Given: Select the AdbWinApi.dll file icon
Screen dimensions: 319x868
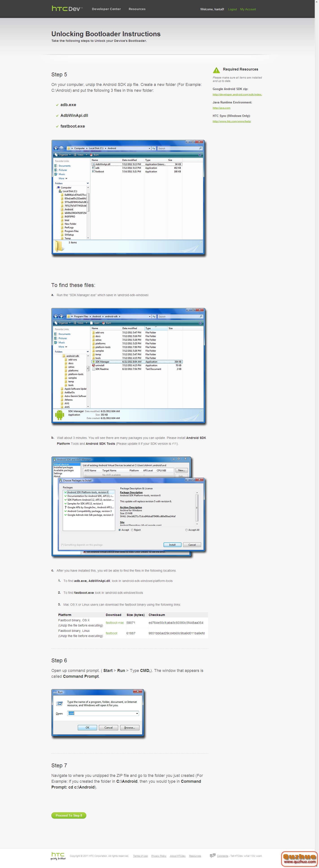Looking at the screenshot, I should click(93, 164).
